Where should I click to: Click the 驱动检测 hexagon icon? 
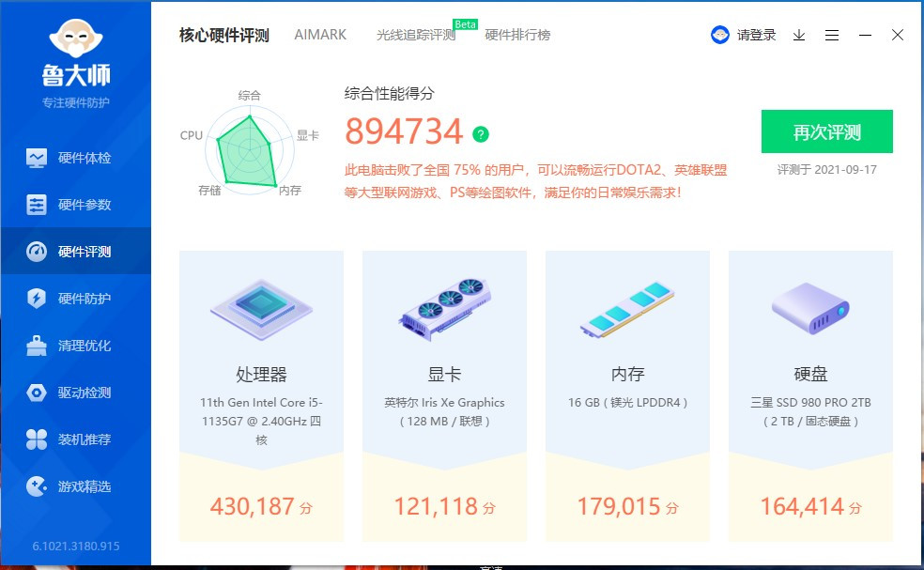point(37,393)
